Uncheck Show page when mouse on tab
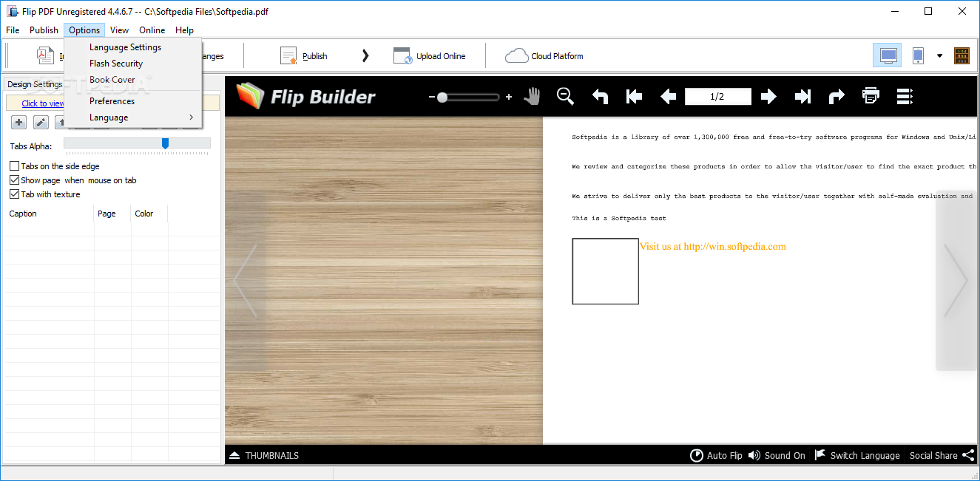This screenshot has width=980, height=481. [15, 180]
